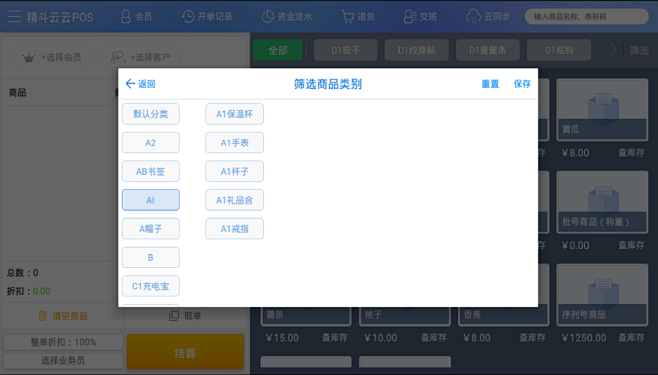Click the 取单 retrieve order button
This screenshot has height=375, width=658.
point(185,316)
